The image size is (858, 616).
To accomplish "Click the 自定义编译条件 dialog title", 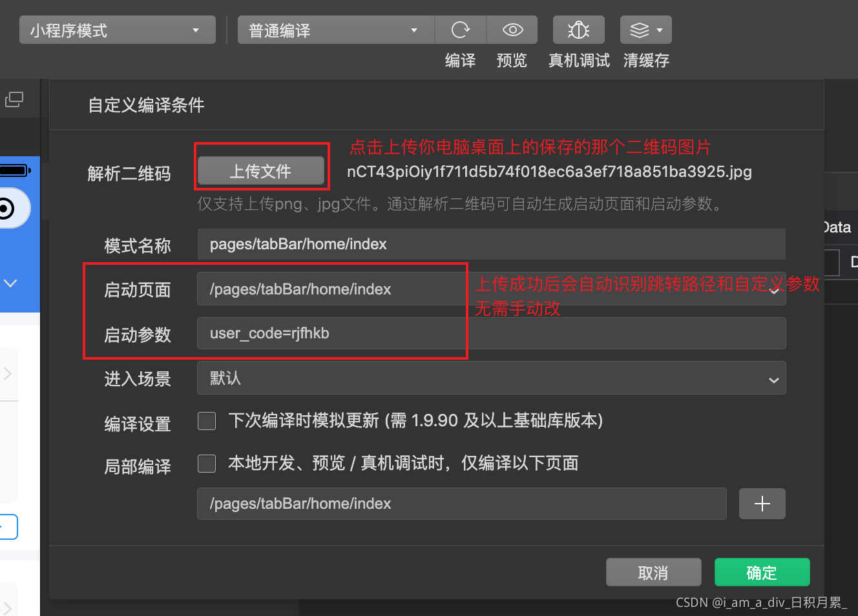I will [146, 105].
